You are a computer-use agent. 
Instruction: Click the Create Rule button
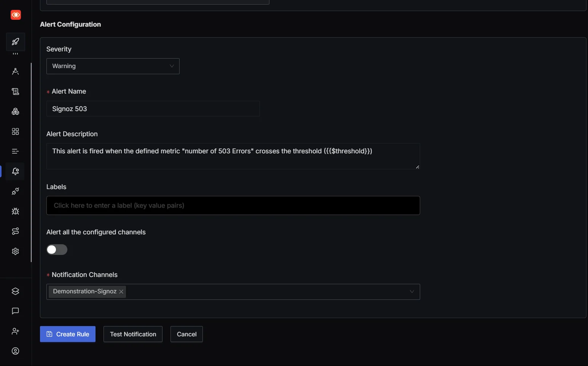(68, 334)
